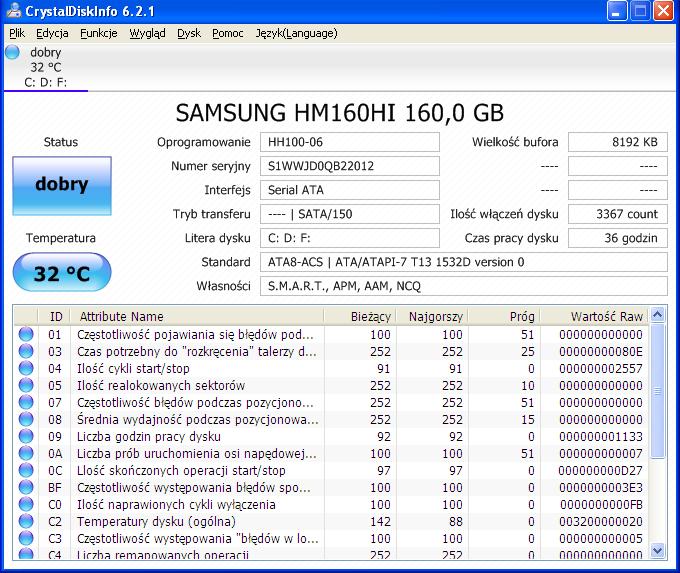
Task: Open the Pomoc menu
Action: point(228,33)
